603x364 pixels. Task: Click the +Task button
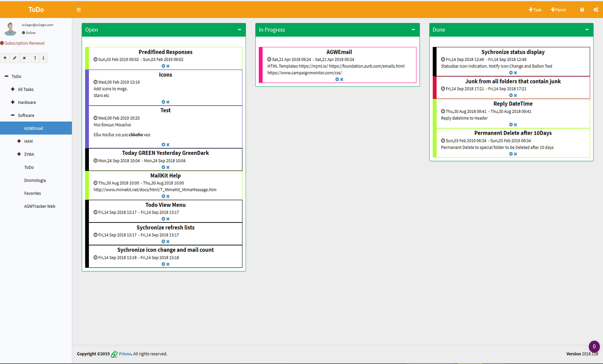535,10
